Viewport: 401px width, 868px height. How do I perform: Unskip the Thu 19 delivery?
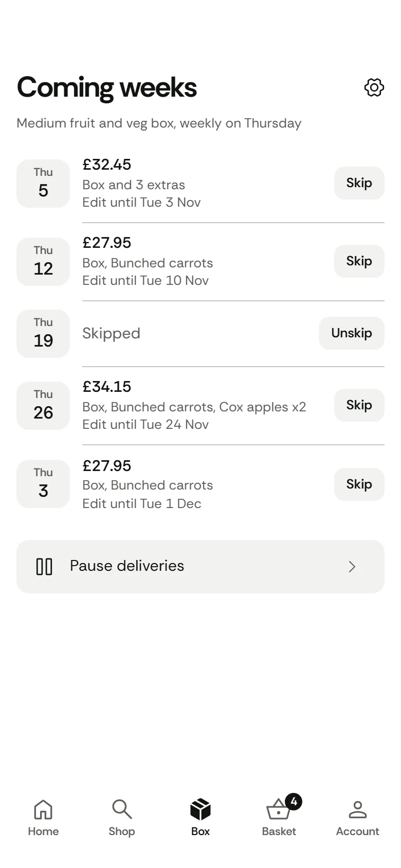pos(352,333)
